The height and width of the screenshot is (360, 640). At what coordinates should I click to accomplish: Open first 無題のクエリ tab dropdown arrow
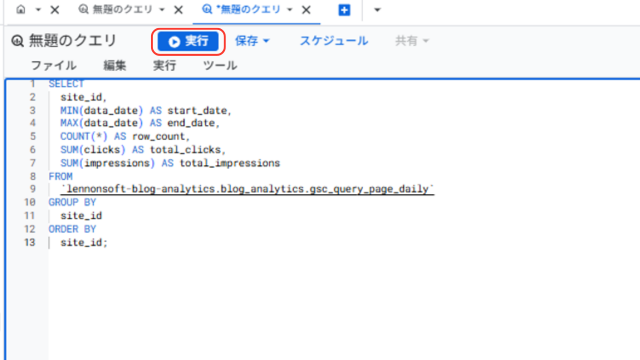(x=162, y=10)
